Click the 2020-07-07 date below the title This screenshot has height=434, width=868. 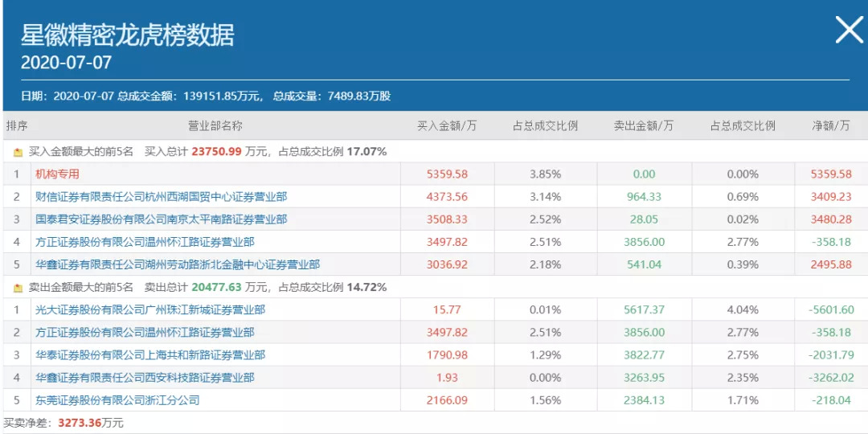(66, 63)
